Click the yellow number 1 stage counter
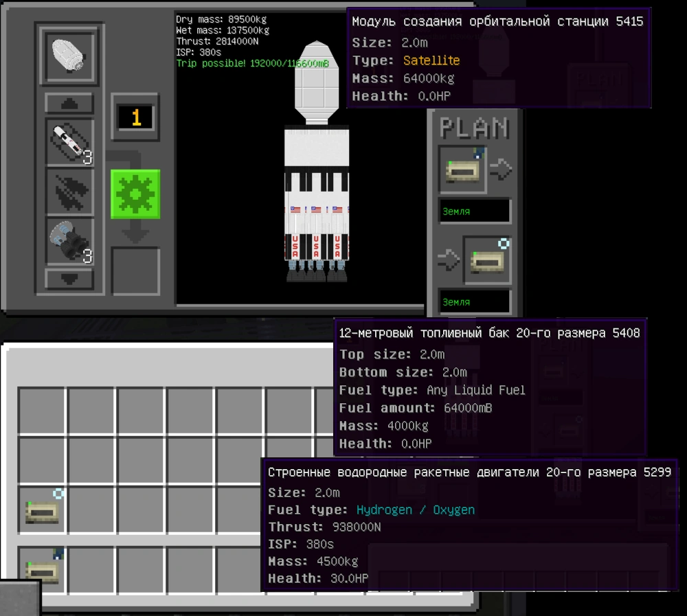 pyautogui.click(x=135, y=117)
